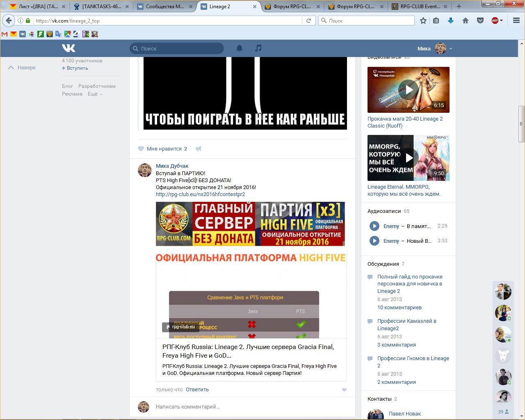The width and height of the screenshot is (525, 420).
Task: Open the VK music note icon
Action: click(258, 48)
